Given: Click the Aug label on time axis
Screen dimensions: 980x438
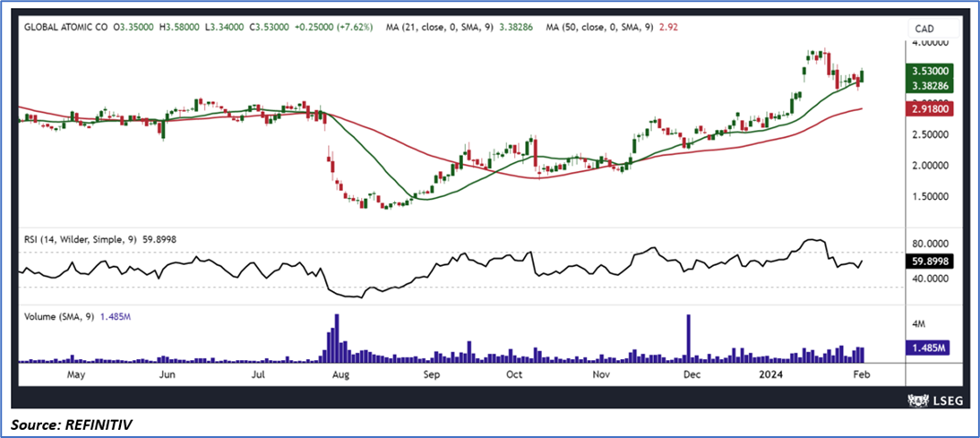Looking at the screenshot, I should click(x=340, y=375).
